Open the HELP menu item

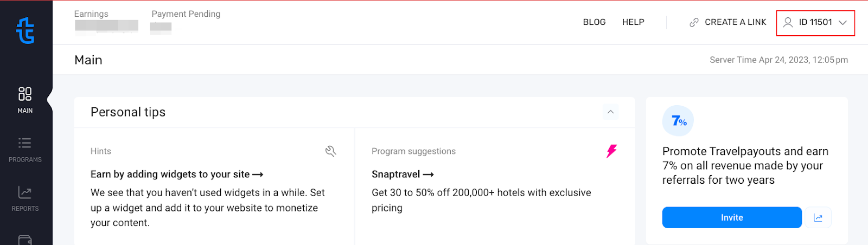[x=633, y=22]
